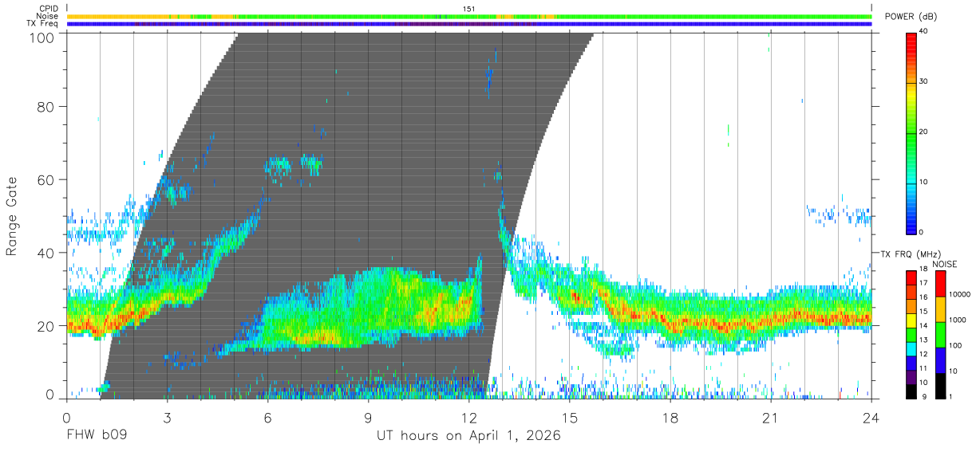Screen dimensions: 980x452
Task: Click the "Range Gate" y-axis title
Action: (12, 216)
